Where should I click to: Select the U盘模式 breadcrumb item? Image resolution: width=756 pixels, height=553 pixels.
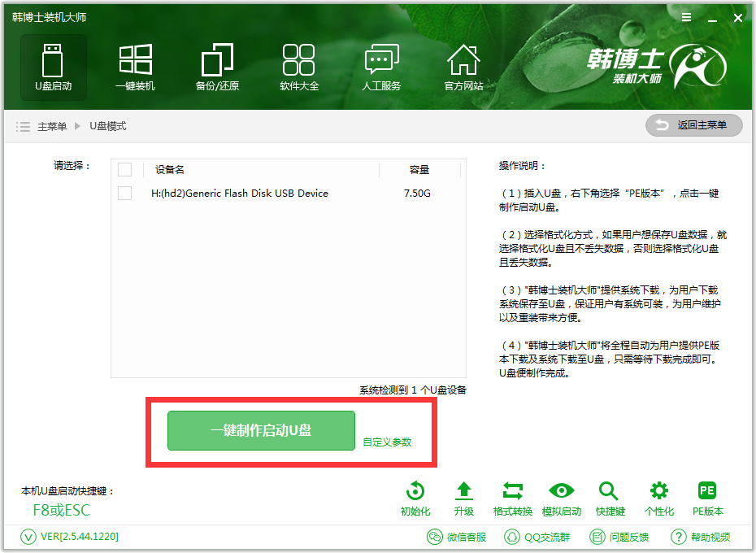(x=108, y=126)
